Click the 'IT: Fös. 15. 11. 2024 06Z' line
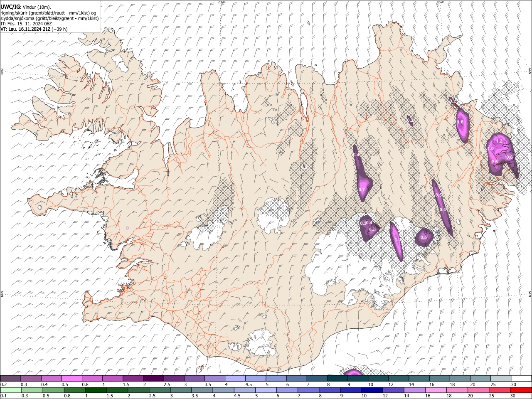This screenshot has height=399, width=532. coord(26,24)
